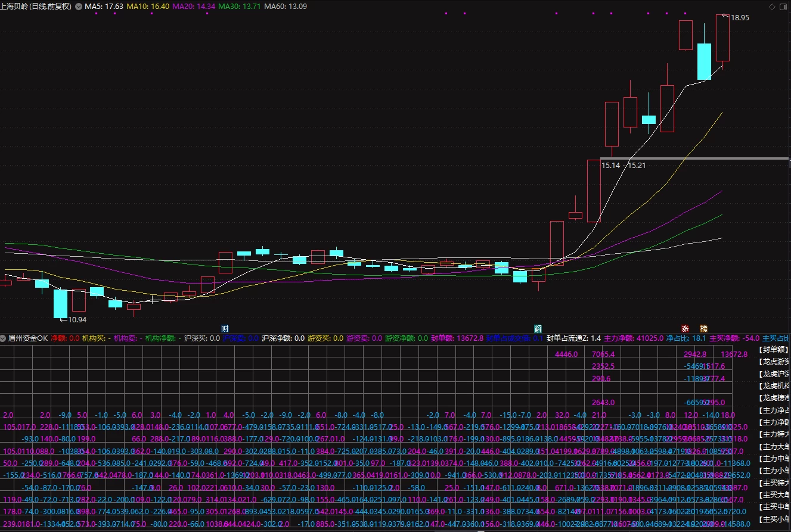Click the 【主买中单 row label
This screenshot has width=791, height=532.
(773, 507)
